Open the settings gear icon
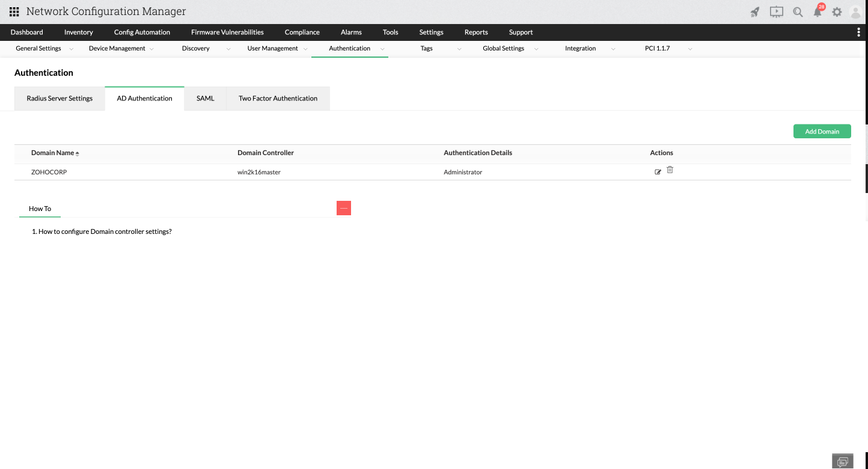 point(837,11)
